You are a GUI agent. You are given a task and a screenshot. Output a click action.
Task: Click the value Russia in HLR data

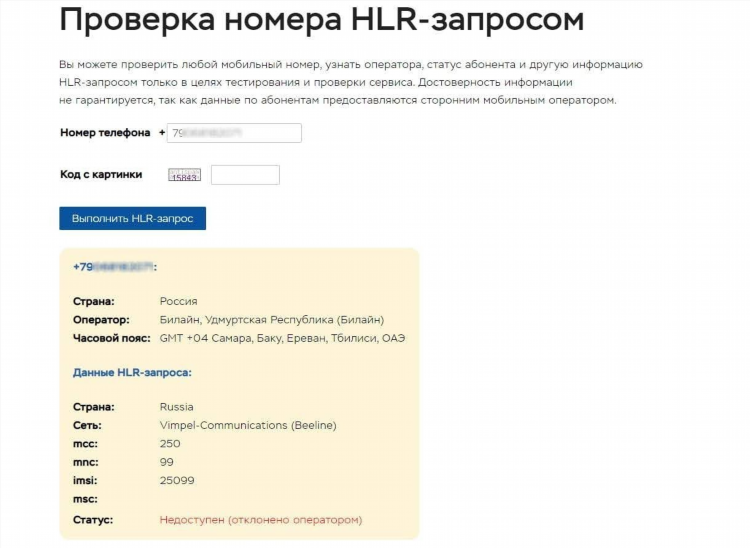(176, 407)
